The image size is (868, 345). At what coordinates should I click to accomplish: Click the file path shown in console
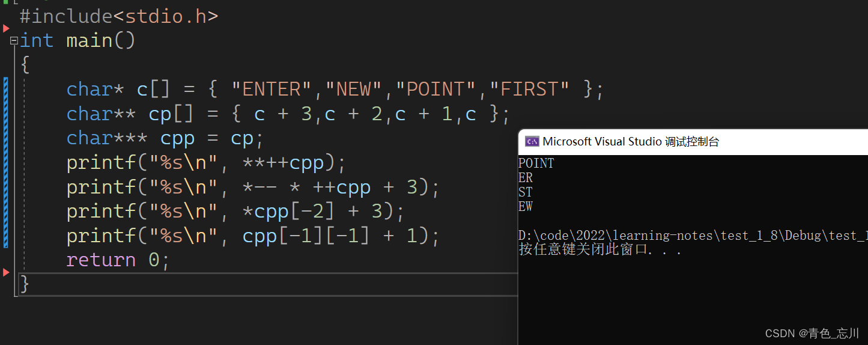coord(691,236)
